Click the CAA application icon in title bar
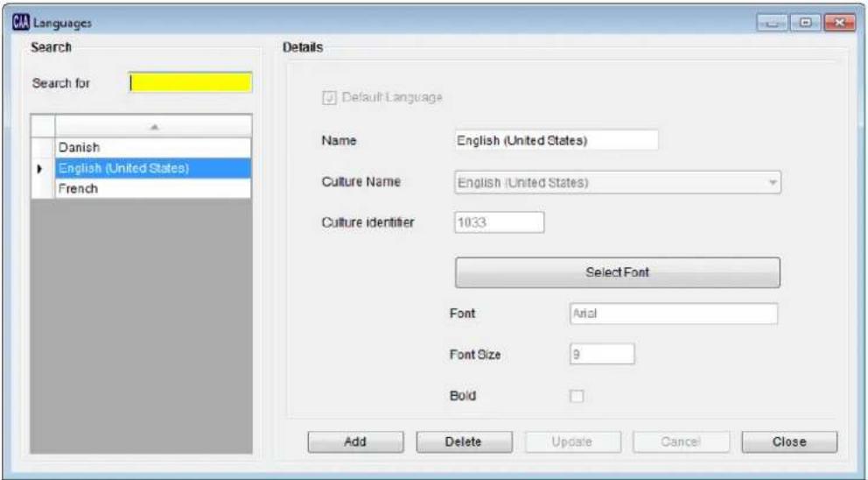 tap(20, 23)
